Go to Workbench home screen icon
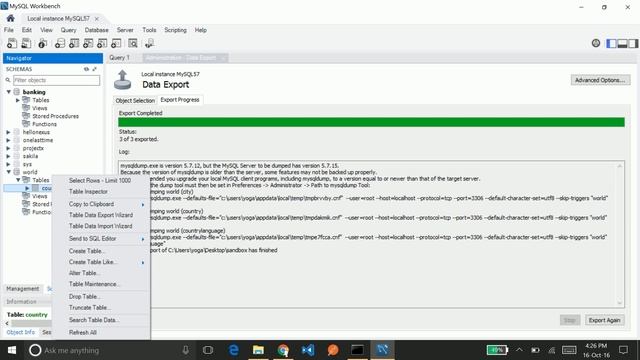Viewport: 640px width, 360px height. point(11,18)
